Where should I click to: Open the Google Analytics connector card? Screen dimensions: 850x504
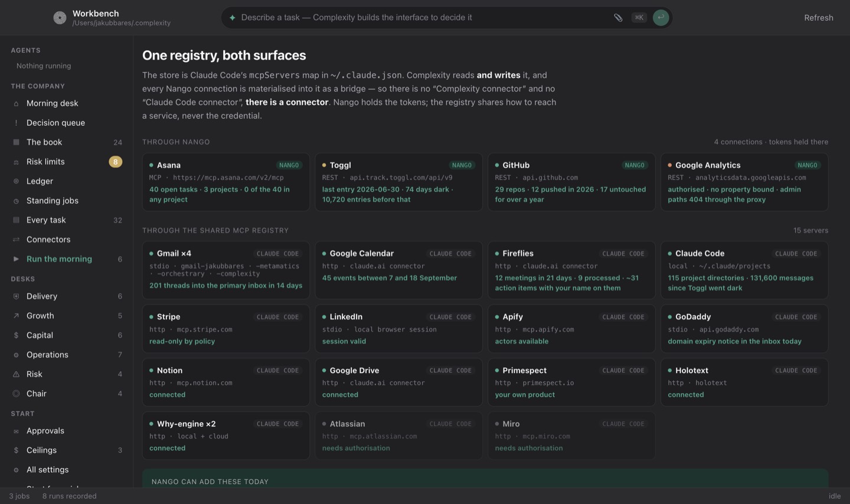[x=744, y=182]
